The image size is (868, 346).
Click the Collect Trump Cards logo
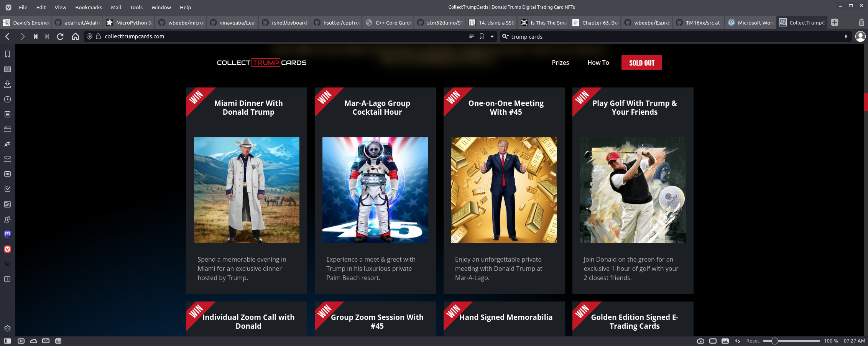(261, 63)
